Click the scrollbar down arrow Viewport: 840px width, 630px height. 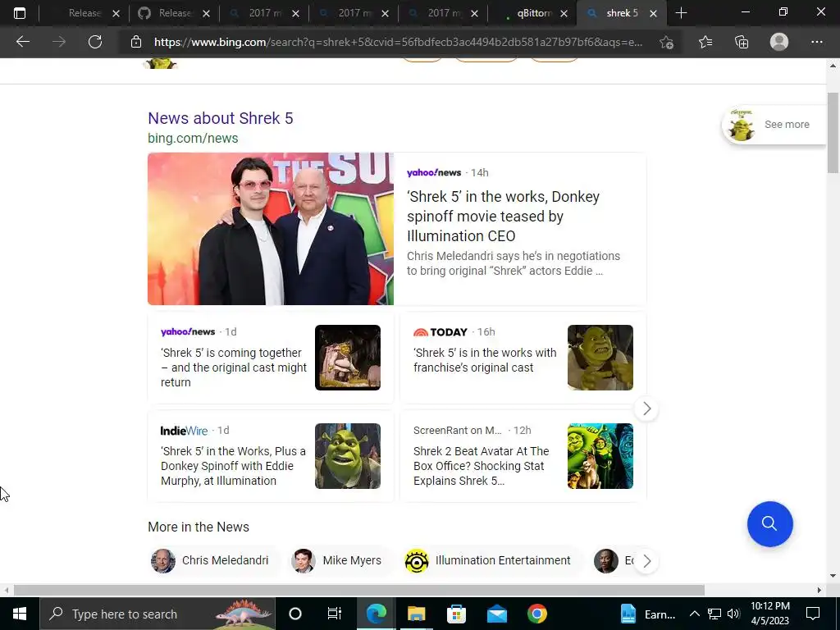click(833, 576)
